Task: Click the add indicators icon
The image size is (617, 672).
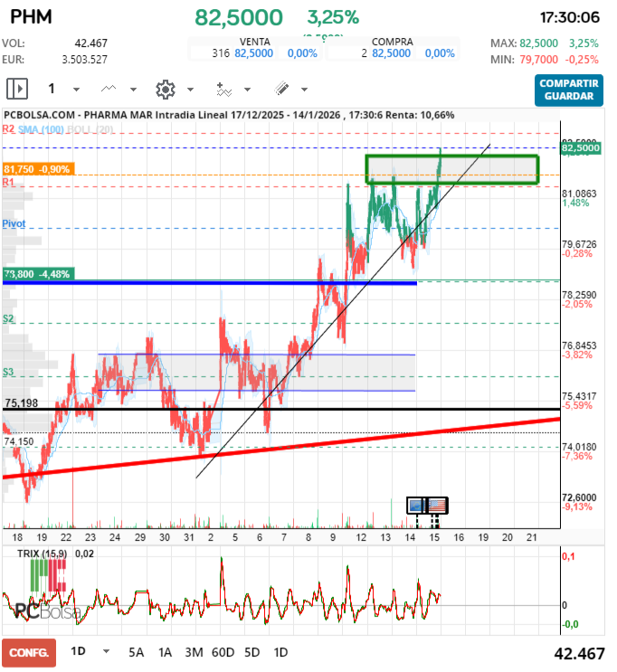Action: pyautogui.click(x=223, y=89)
